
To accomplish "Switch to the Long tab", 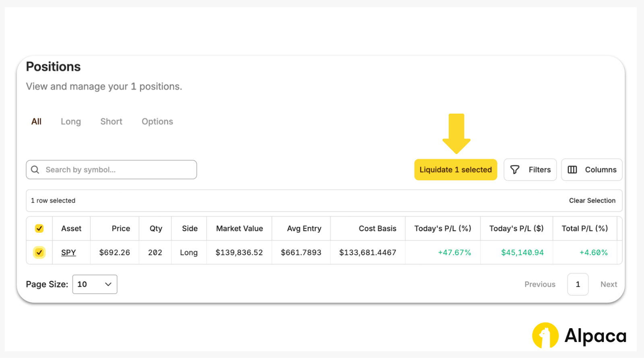I will pyautogui.click(x=71, y=121).
